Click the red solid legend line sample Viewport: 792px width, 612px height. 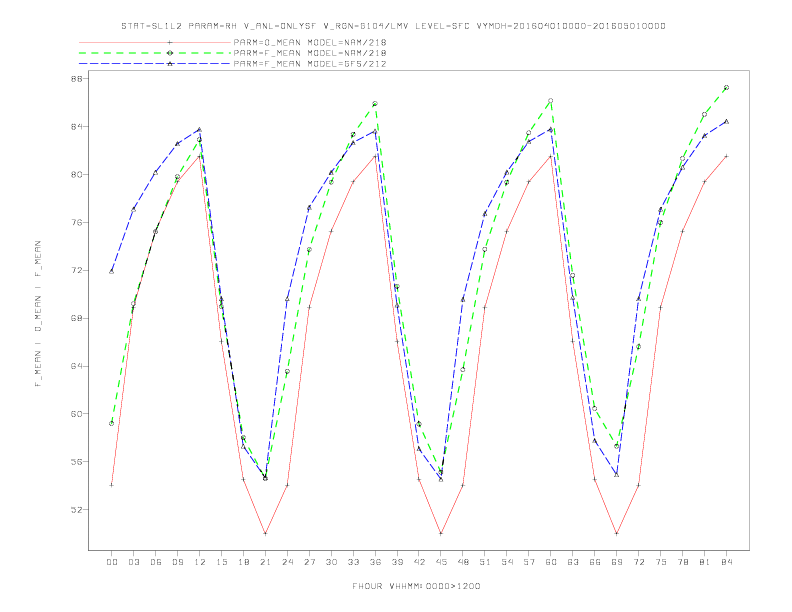(x=155, y=42)
